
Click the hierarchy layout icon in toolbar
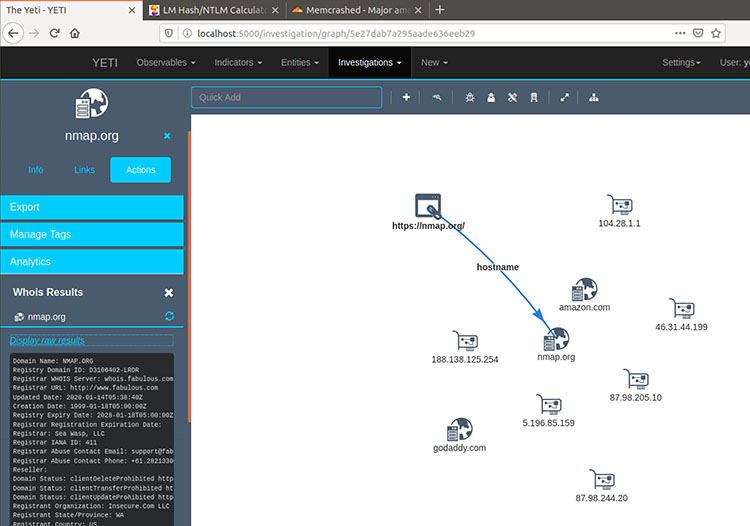click(x=594, y=98)
